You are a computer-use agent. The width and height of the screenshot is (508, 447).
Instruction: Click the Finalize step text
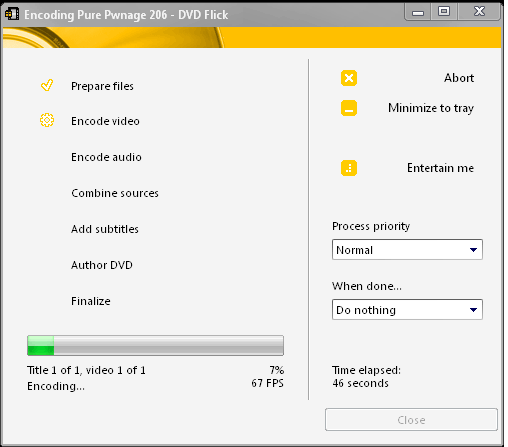[x=91, y=301]
